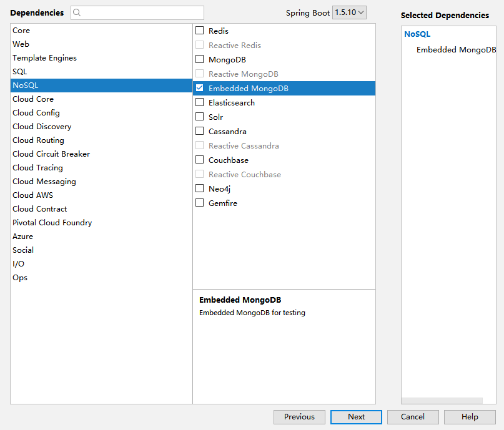Click the Previous button

coord(299,417)
